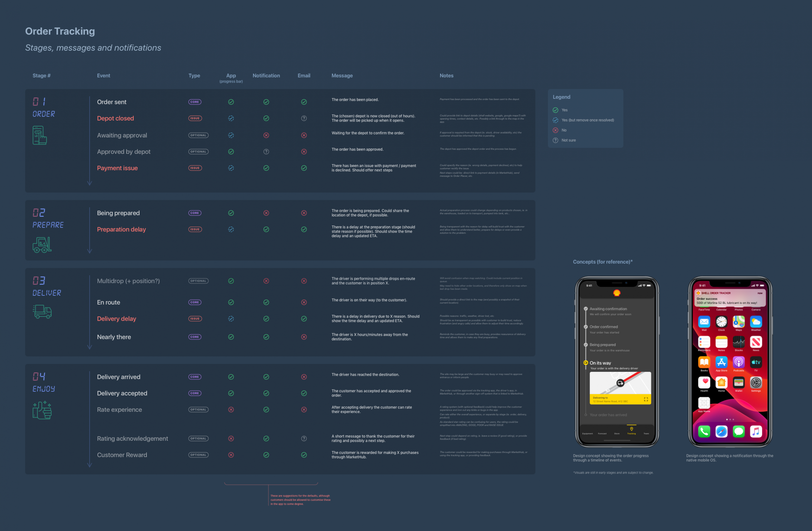
Task: Click the down arrow below DELIVER stage timeline
Action: point(89,347)
